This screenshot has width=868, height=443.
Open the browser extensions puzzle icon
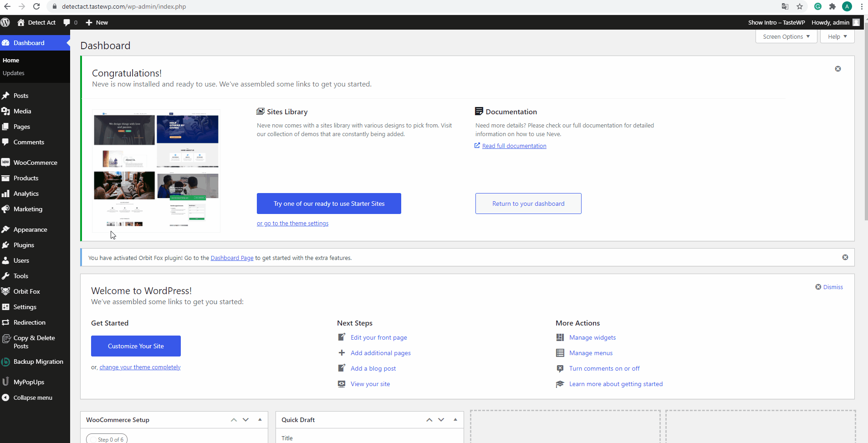pos(832,6)
